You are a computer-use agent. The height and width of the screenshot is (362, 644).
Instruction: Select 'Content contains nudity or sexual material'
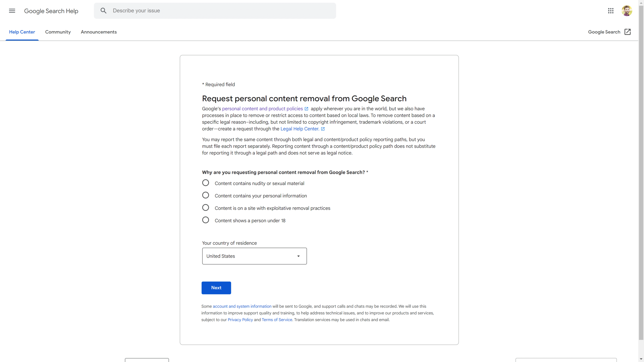206,183
